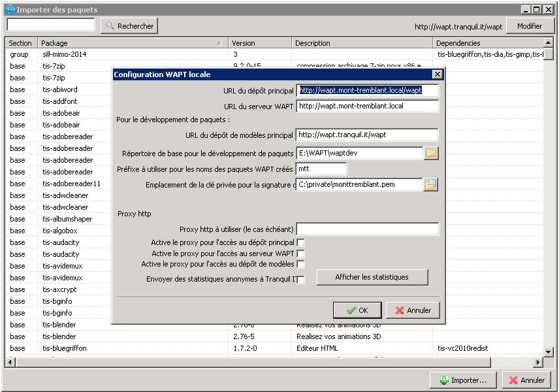The height and width of the screenshot is (392, 559).
Task: Click Afficher les statistiques button
Action: point(372,277)
